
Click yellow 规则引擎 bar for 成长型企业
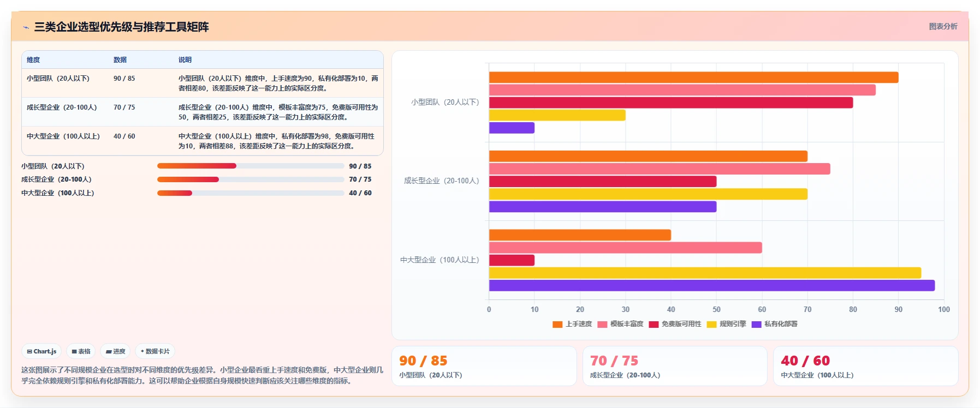click(648, 194)
